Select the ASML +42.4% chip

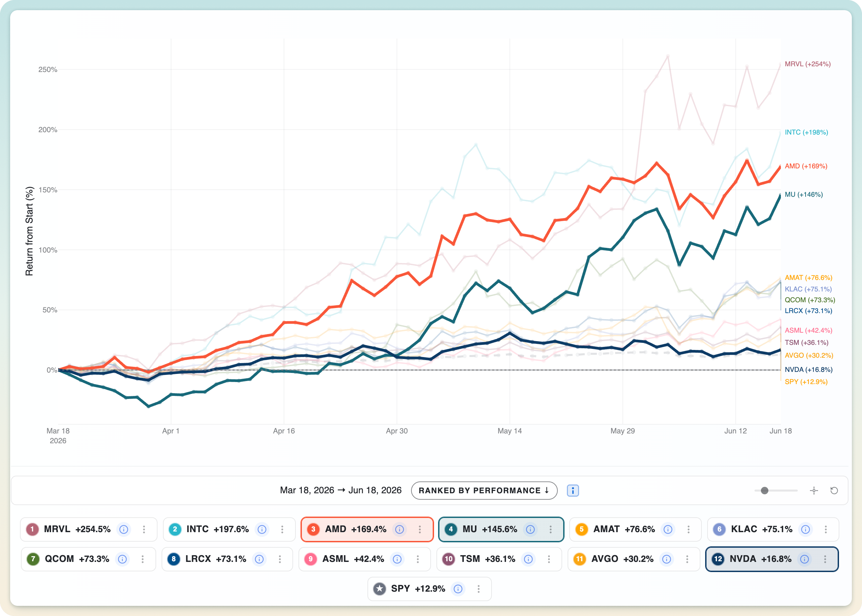[364, 559]
